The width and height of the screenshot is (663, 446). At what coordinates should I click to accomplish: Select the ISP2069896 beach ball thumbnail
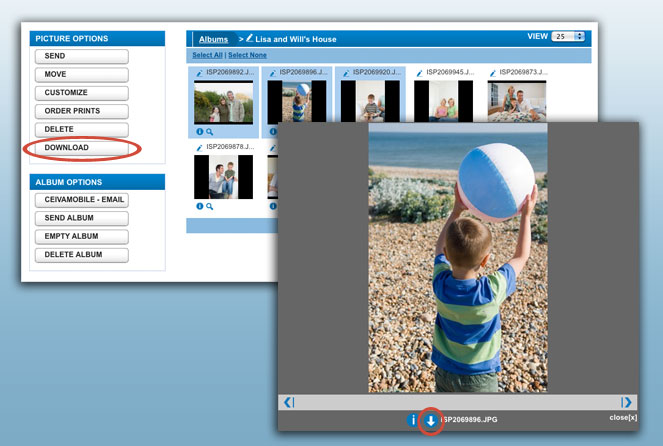pos(296,101)
